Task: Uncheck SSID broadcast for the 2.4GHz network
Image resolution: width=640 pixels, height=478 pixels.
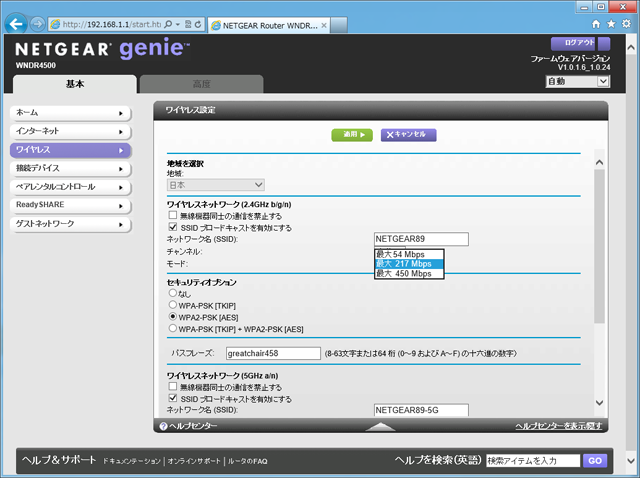Action: [173, 227]
